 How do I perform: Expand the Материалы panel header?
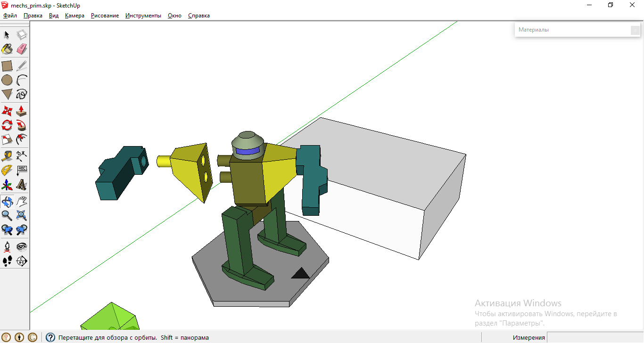pyautogui.click(x=570, y=30)
